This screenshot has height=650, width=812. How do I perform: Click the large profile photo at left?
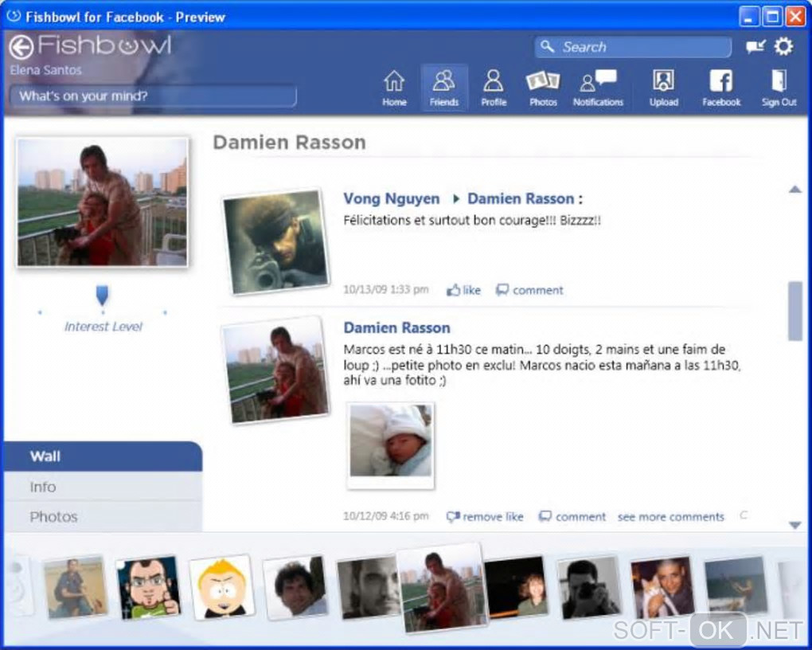[x=102, y=202]
